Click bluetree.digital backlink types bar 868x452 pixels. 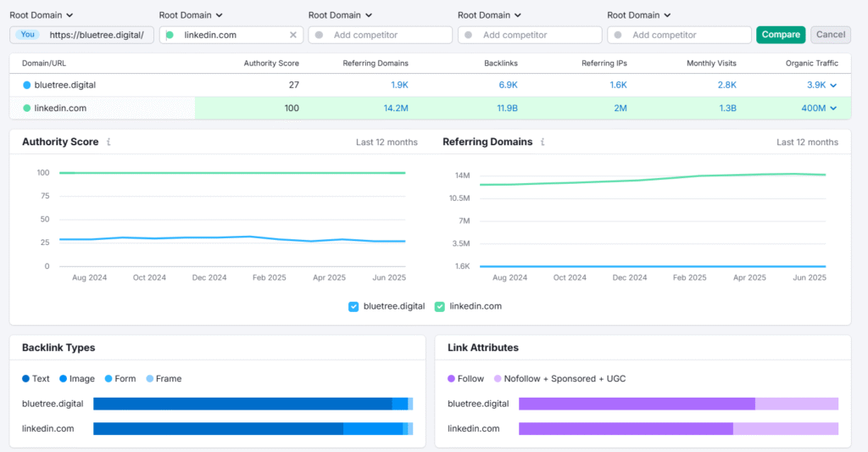[x=253, y=404]
